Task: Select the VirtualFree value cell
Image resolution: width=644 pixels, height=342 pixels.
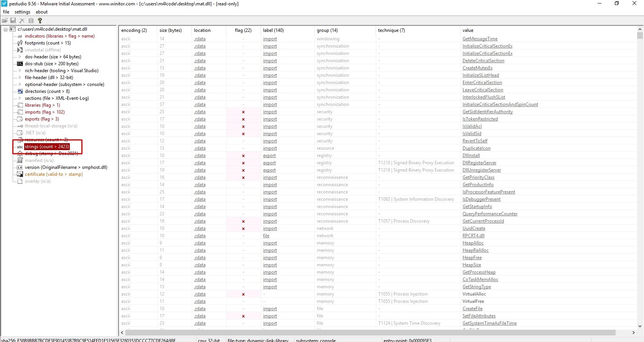Action: (473, 301)
